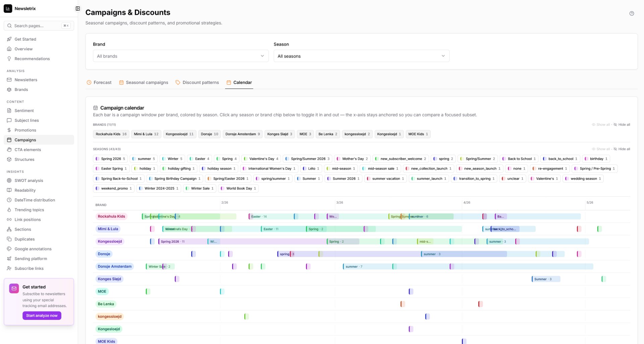Switch to the Seasonal campaigns tab
This screenshot has height=344, width=644.
click(144, 83)
